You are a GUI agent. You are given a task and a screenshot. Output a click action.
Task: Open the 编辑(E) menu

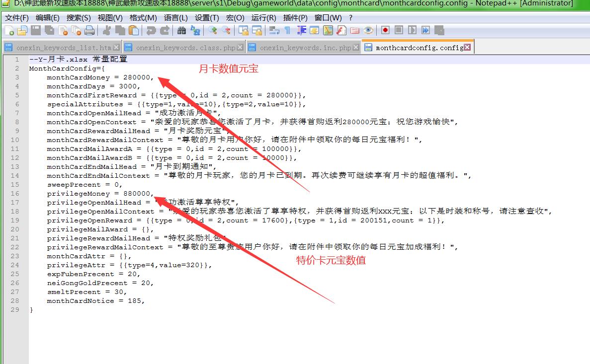47,18
